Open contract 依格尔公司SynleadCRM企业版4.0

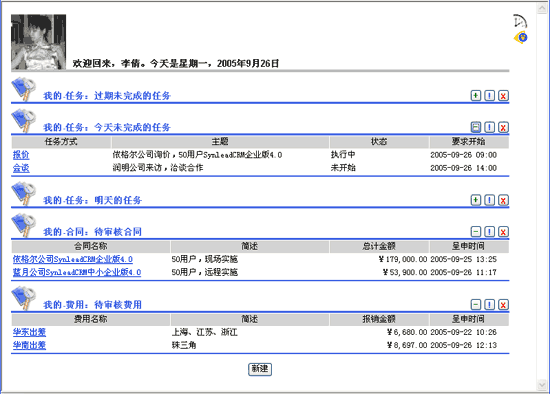(x=73, y=259)
